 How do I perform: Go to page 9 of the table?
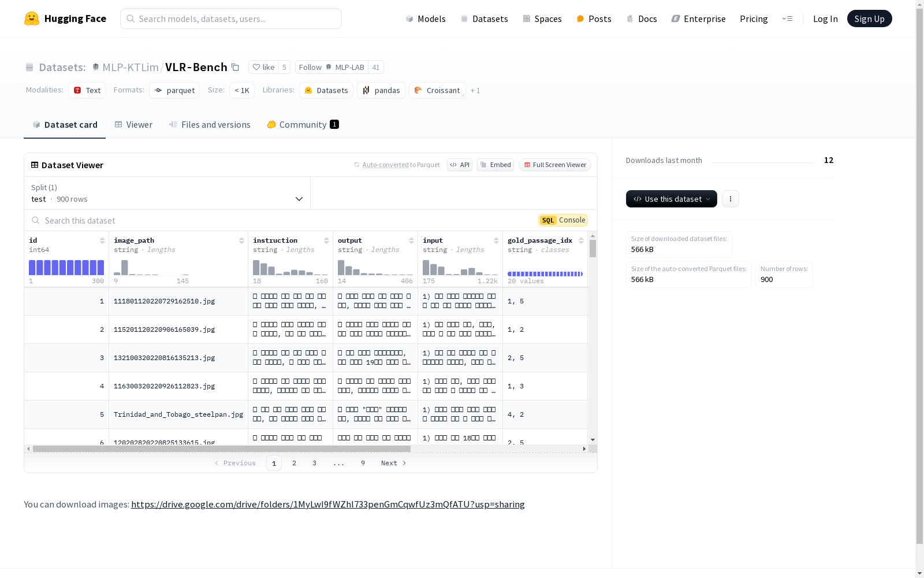click(363, 463)
